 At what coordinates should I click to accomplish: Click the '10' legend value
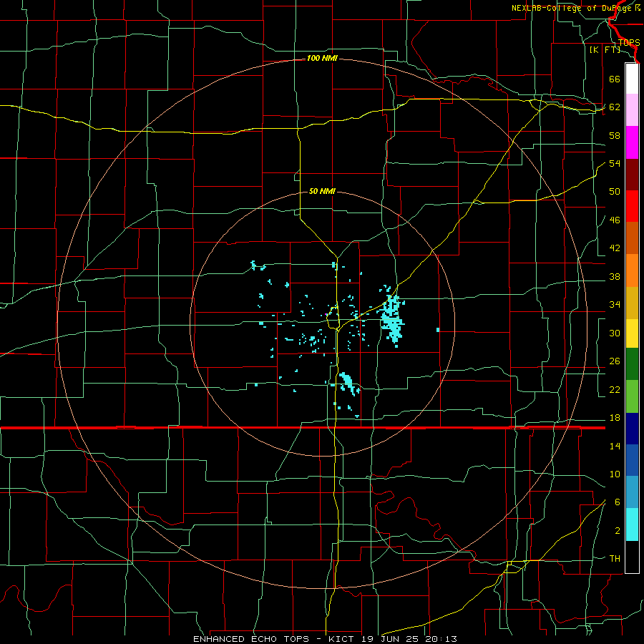point(615,474)
